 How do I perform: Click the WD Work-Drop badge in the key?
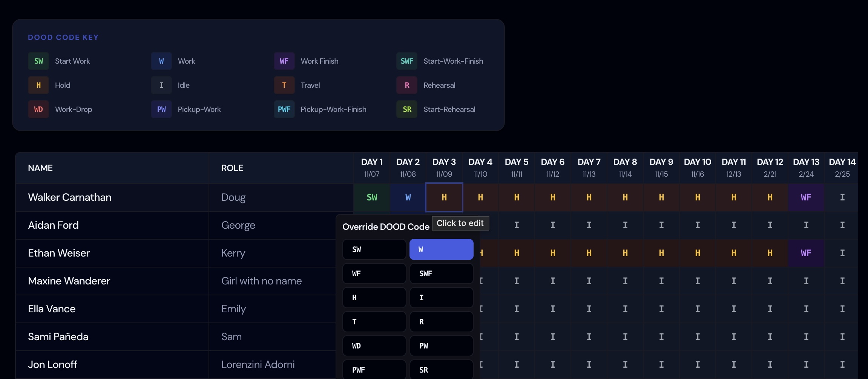[x=38, y=109]
